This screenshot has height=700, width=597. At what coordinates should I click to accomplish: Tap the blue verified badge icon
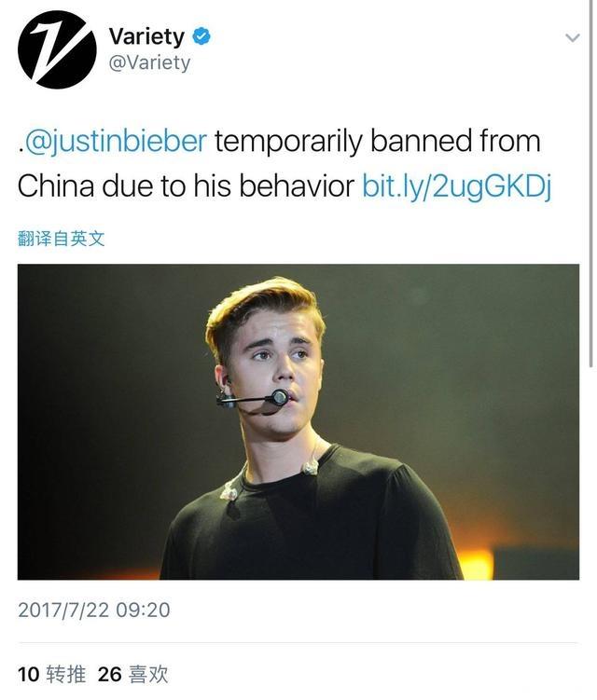201,36
